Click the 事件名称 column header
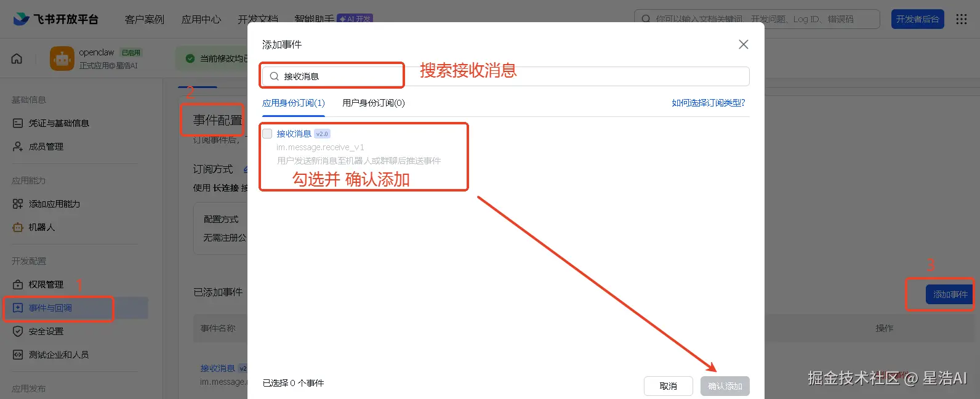The image size is (980, 399). pyautogui.click(x=218, y=328)
